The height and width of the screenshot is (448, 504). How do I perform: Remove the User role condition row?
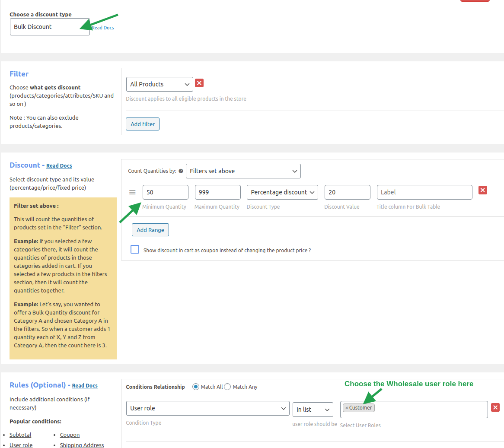coord(495,407)
